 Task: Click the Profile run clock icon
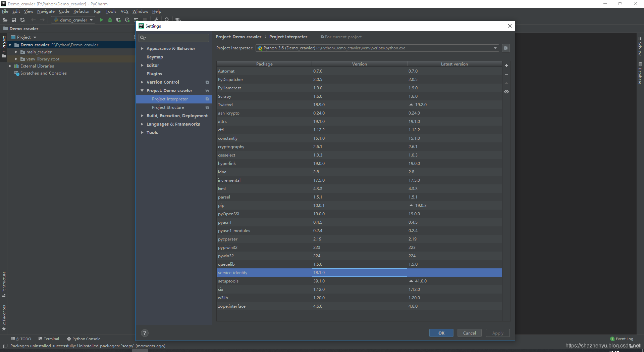(127, 20)
